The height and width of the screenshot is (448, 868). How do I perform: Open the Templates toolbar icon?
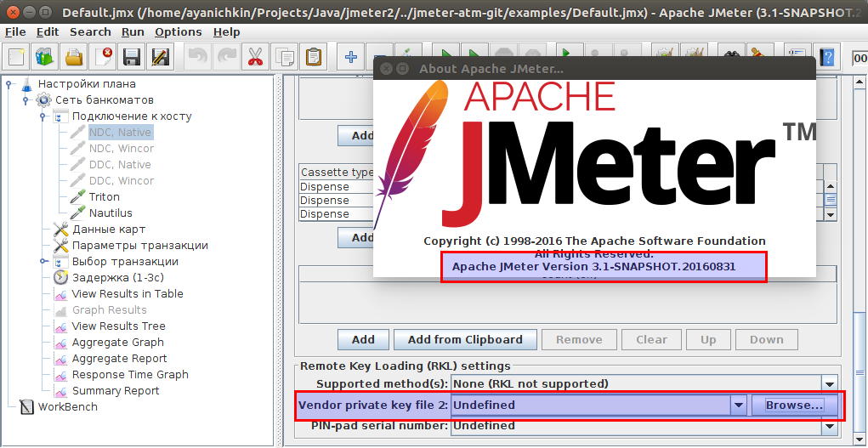pos(45,56)
